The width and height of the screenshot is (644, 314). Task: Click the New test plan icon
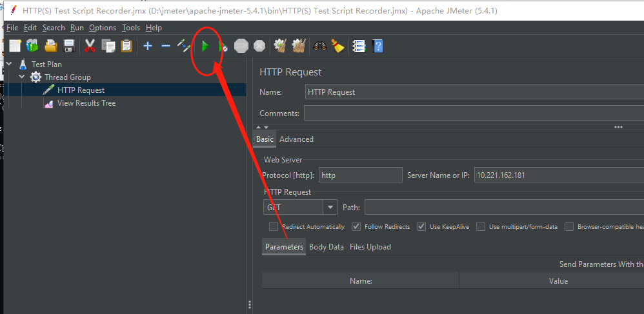click(x=15, y=46)
